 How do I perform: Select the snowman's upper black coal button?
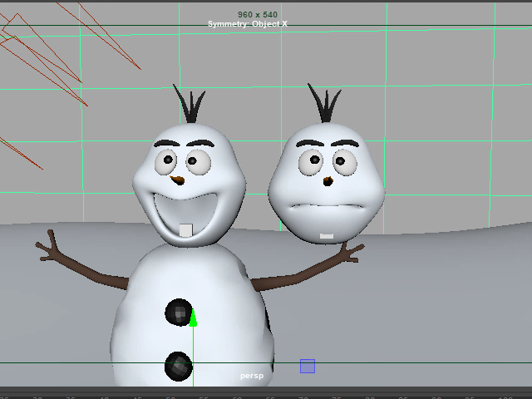pyautogui.click(x=178, y=312)
